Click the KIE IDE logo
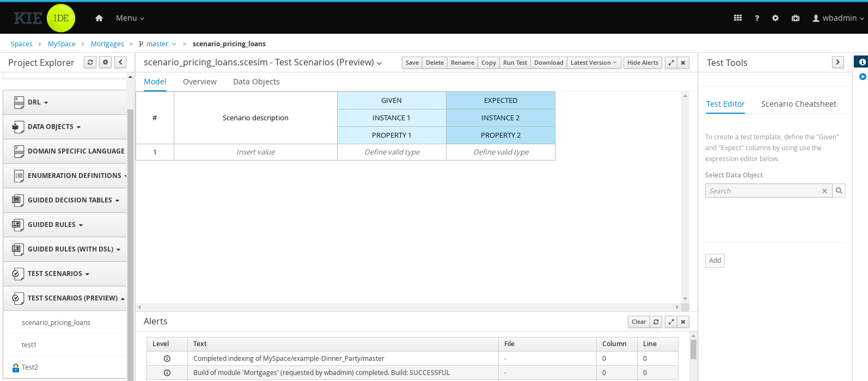 (45, 18)
